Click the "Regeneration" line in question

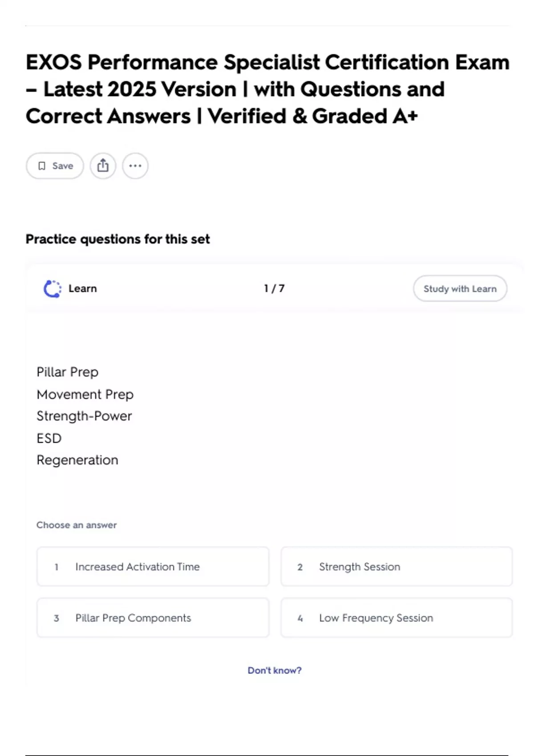(x=77, y=460)
